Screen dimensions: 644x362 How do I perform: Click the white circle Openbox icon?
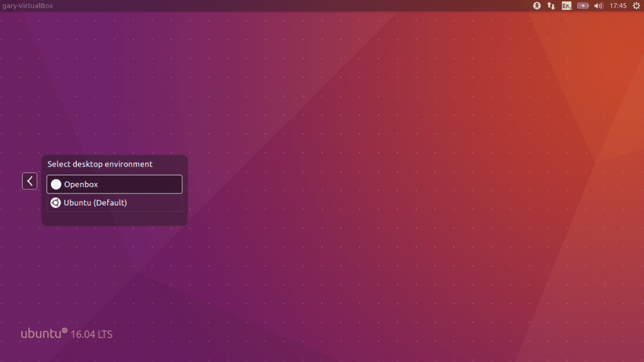tap(56, 185)
